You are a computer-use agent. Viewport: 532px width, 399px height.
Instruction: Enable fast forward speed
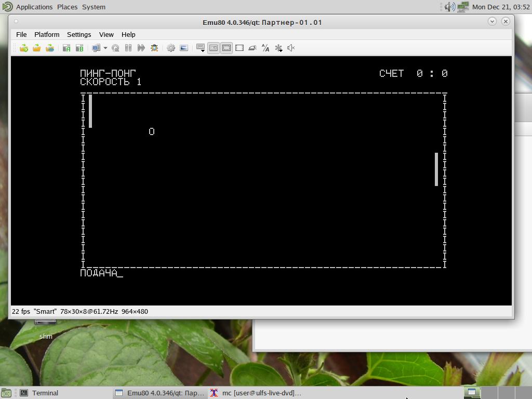[141, 48]
